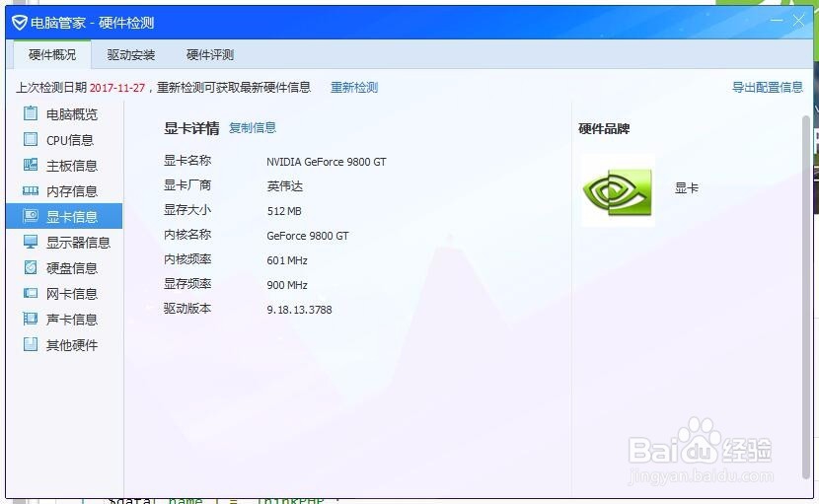
Task: Click the 硬件品牌 heading
Action: point(604,128)
